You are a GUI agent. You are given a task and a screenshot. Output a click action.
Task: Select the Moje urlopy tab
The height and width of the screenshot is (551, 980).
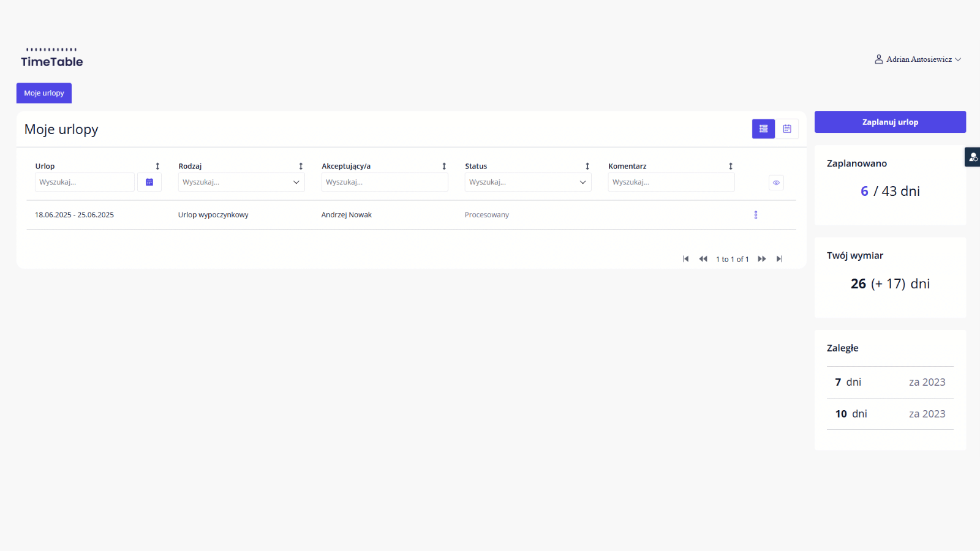click(44, 93)
